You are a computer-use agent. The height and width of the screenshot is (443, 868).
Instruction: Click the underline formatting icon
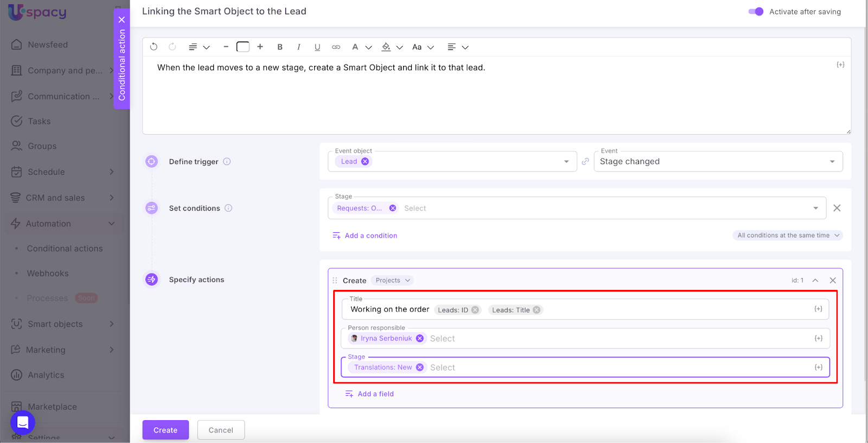pyautogui.click(x=317, y=47)
